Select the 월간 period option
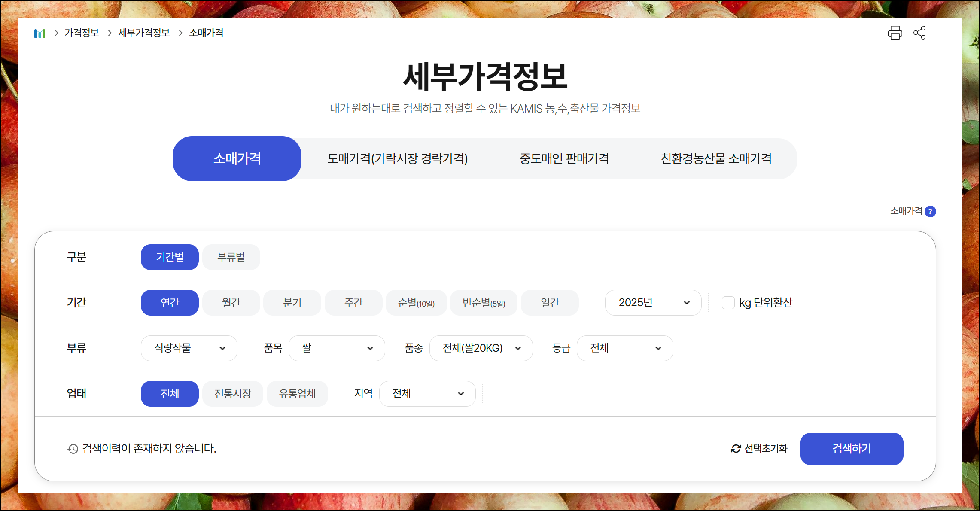980x511 pixels. (x=231, y=303)
